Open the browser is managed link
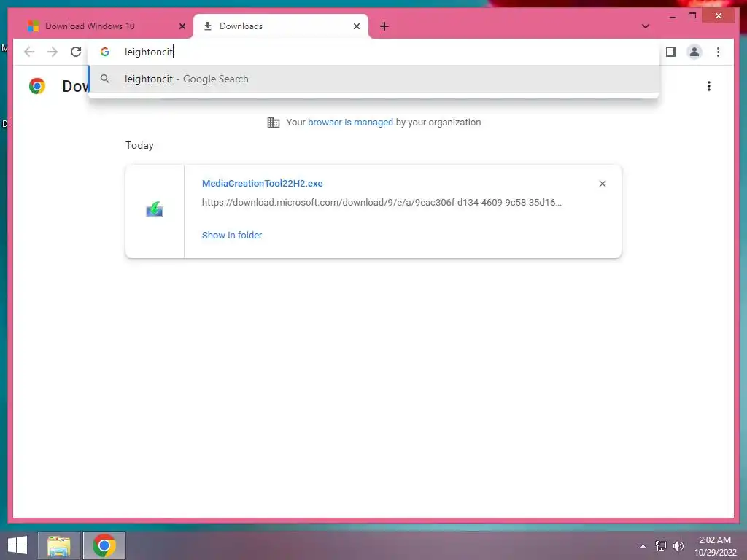 350,122
